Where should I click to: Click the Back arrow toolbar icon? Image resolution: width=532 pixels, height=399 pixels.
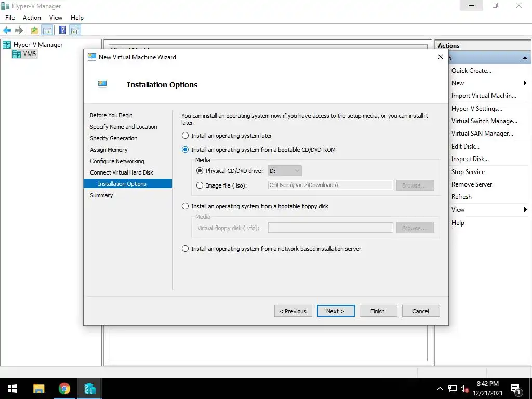pos(6,31)
